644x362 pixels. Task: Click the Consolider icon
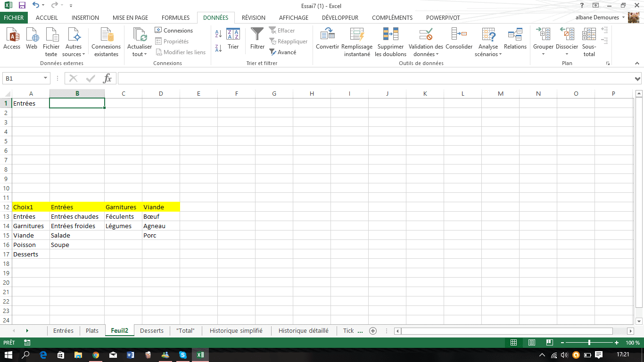coord(459,35)
